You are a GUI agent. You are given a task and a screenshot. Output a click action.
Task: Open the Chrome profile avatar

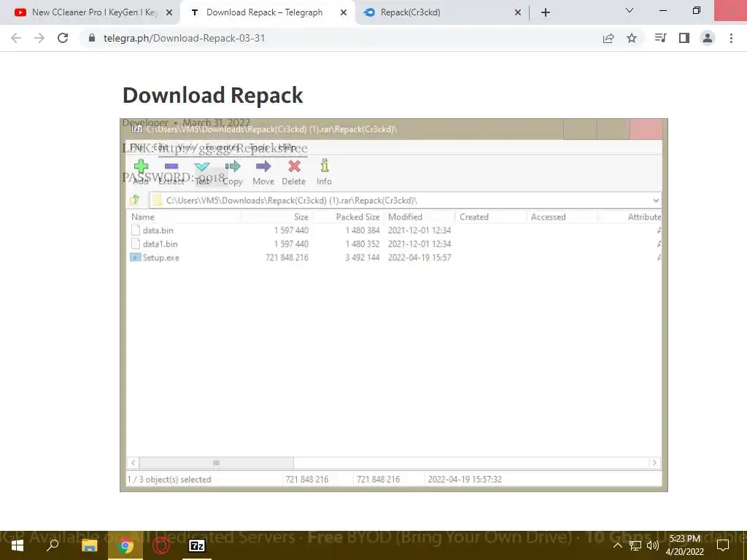click(x=708, y=38)
